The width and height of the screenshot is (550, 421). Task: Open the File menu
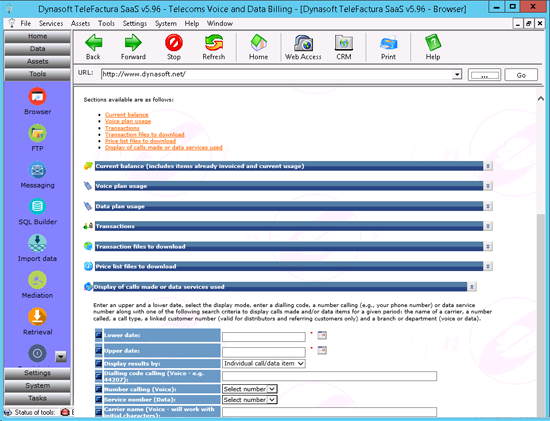pyautogui.click(x=26, y=24)
